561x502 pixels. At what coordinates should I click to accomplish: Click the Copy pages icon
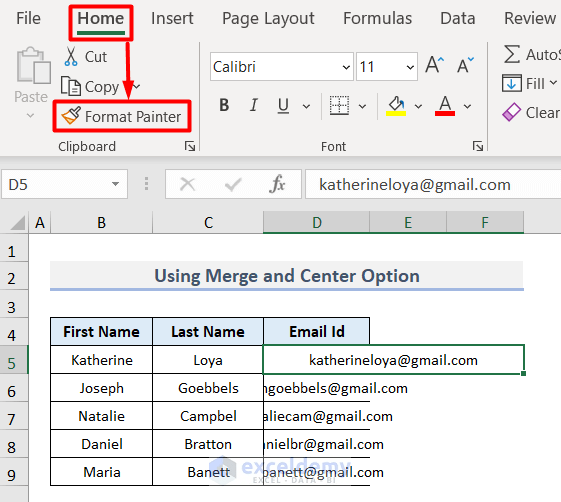(70, 86)
